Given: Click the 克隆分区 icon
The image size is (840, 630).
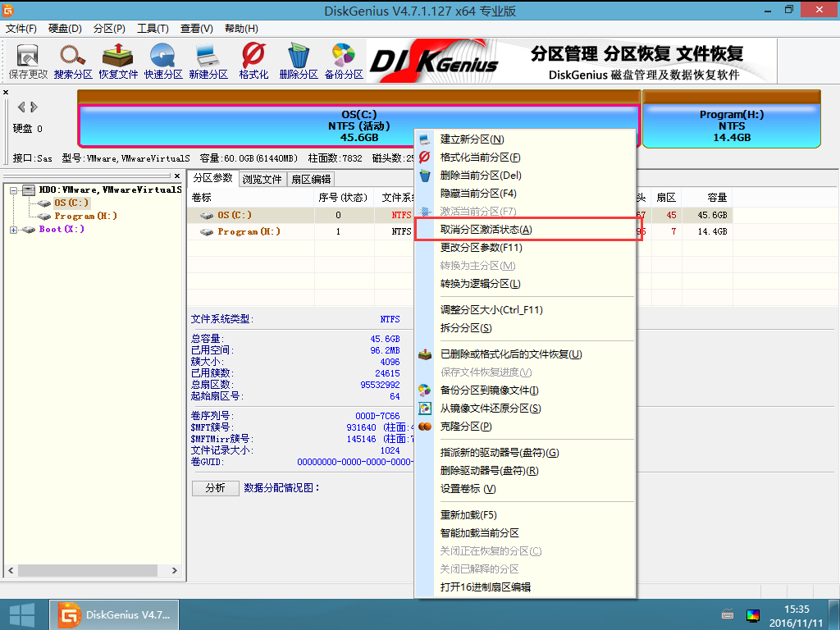Looking at the screenshot, I should coord(425,427).
